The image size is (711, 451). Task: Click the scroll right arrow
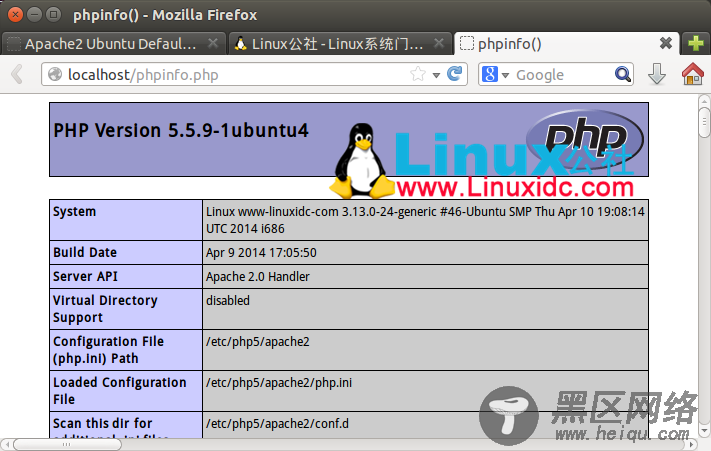coord(692,445)
